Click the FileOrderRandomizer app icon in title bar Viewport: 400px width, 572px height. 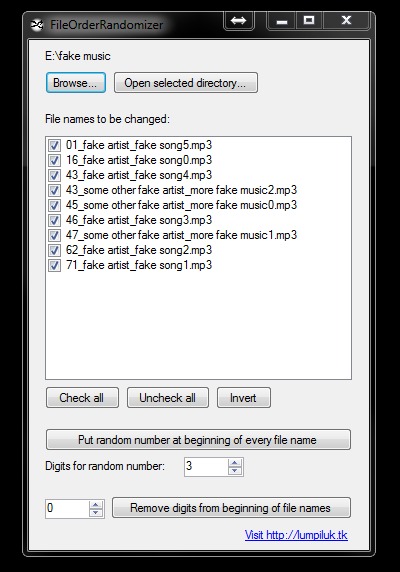[36, 25]
